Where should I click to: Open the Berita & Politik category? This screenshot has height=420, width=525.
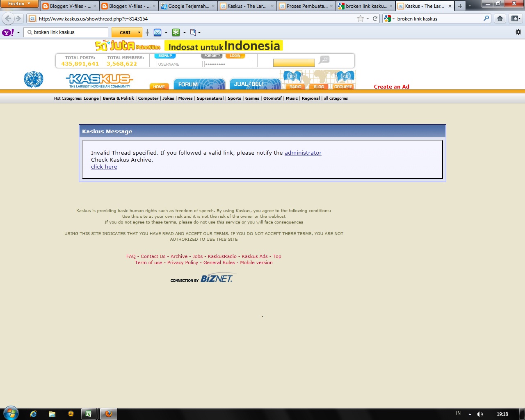(119, 98)
